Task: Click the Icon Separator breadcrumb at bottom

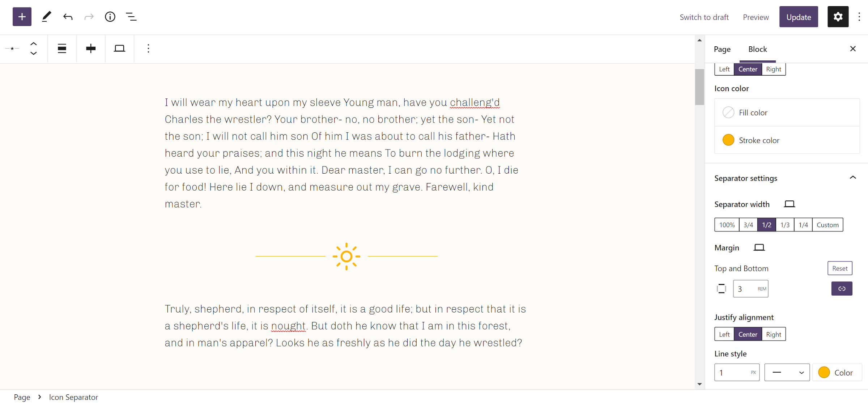Action: [x=73, y=397]
